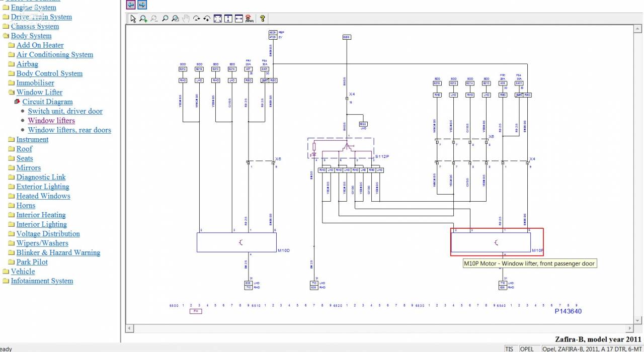Click the diagram number P143640

[x=568, y=311]
